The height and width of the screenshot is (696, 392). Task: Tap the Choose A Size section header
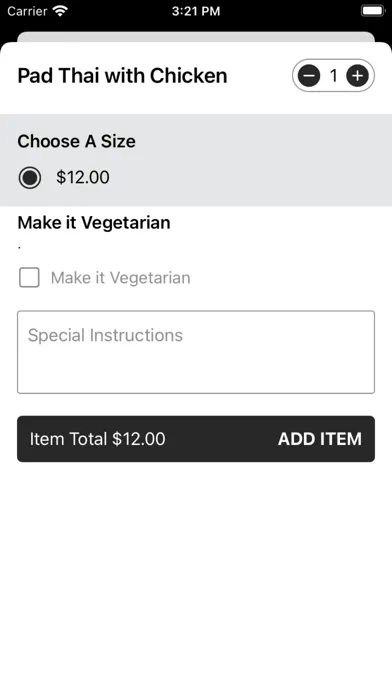[76, 141]
